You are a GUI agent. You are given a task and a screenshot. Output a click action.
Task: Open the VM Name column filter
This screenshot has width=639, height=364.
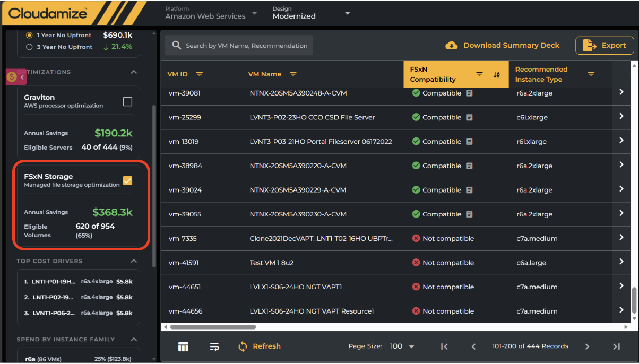293,74
